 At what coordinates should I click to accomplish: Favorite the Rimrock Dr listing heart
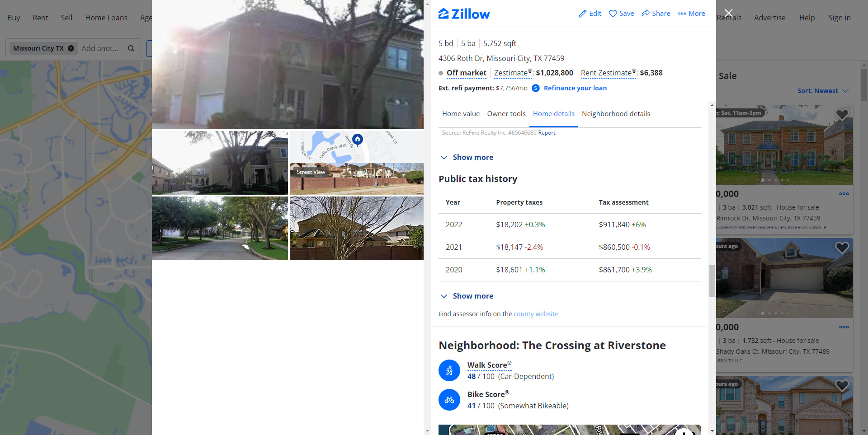(842, 115)
